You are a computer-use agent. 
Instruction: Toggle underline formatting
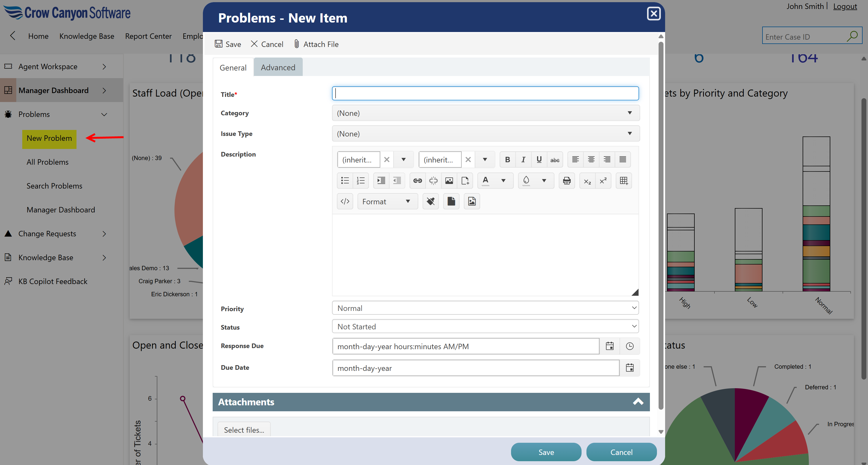(539, 160)
